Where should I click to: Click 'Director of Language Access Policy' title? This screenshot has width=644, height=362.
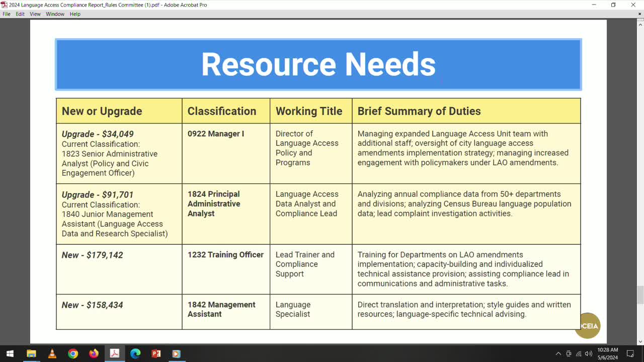tap(307, 148)
